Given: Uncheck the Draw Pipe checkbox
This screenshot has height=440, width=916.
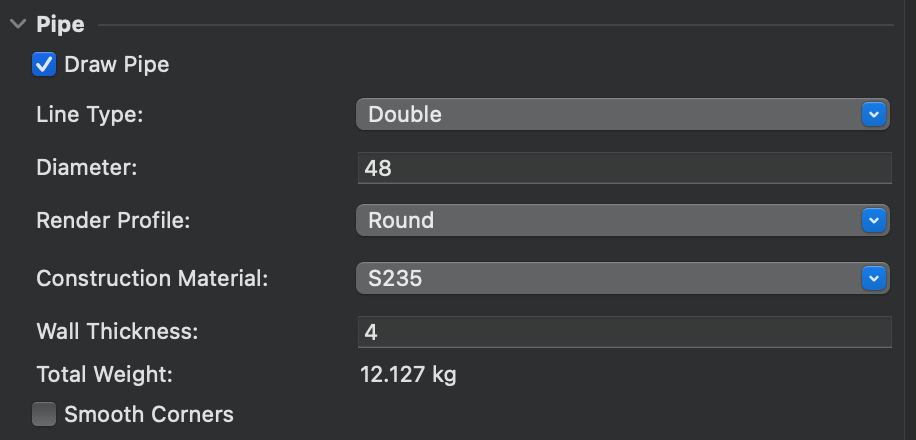Looking at the screenshot, I should click(x=44, y=65).
